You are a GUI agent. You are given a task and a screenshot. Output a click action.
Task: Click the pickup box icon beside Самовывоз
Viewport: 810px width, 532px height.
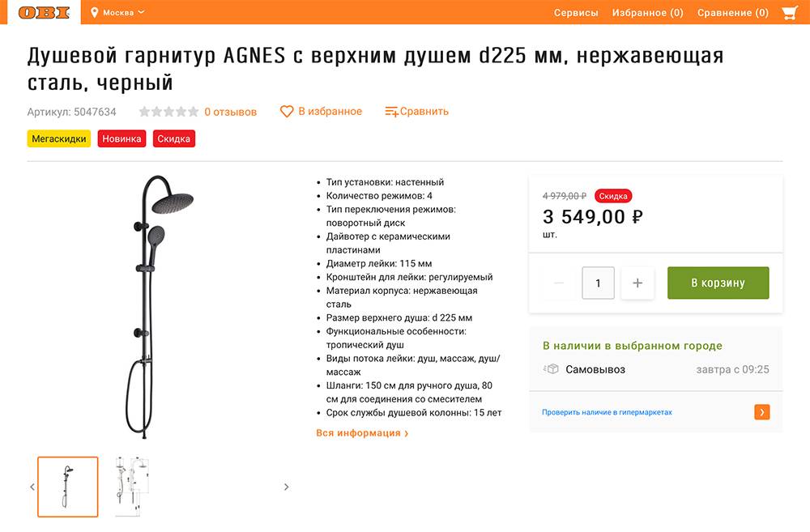pyautogui.click(x=551, y=368)
